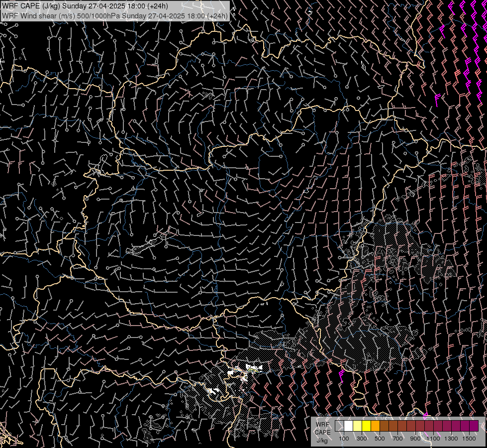Click the legend value 900

pos(415,439)
